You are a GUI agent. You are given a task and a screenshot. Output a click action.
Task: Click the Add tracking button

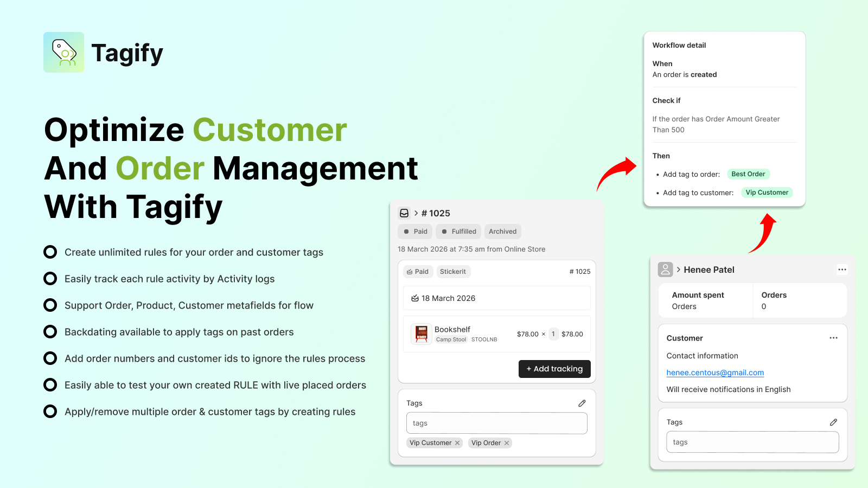554,369
